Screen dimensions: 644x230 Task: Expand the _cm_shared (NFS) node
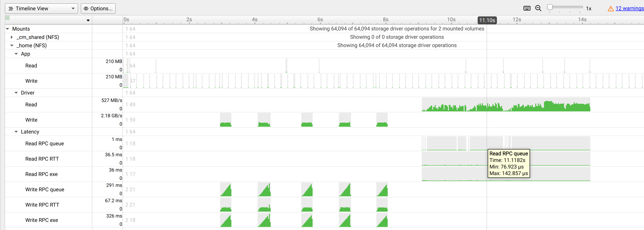(x=12, y=37)
